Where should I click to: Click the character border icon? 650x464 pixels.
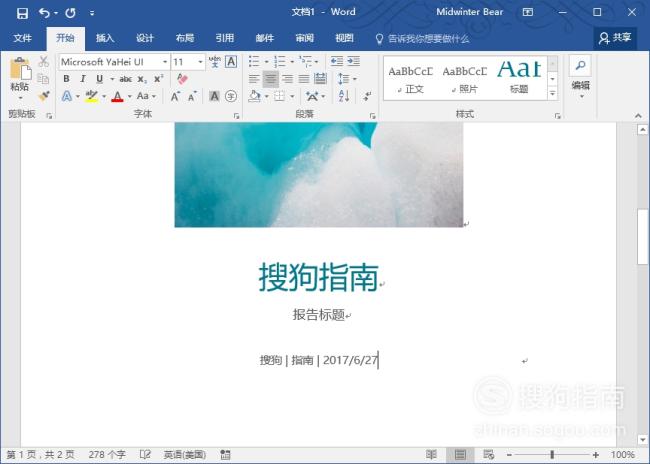[231, 62]
